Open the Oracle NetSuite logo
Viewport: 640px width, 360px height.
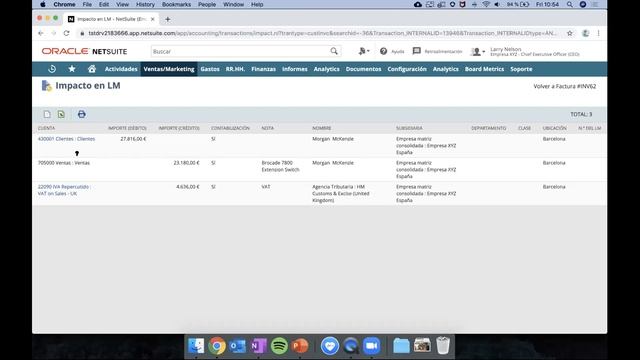[x=84, y=51]
